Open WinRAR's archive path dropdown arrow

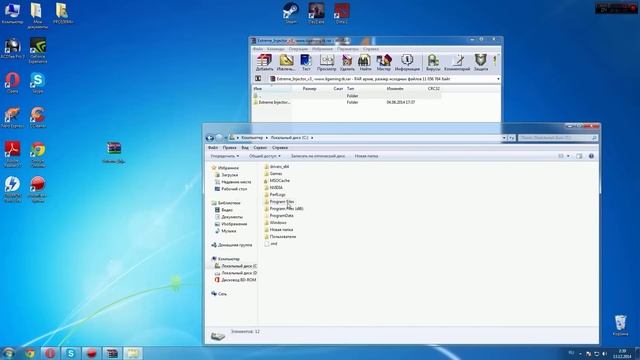point(498,79)
